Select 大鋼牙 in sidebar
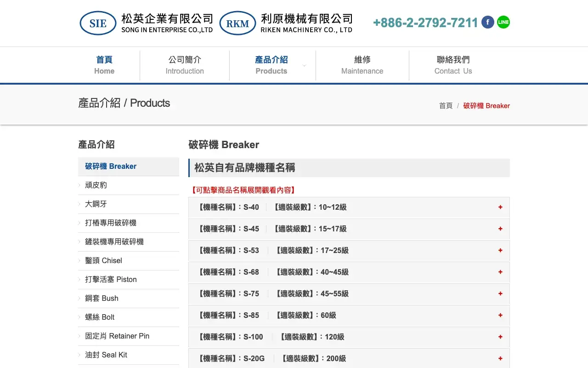Viewport: 588px width, 368px height. tap(129, 204)
